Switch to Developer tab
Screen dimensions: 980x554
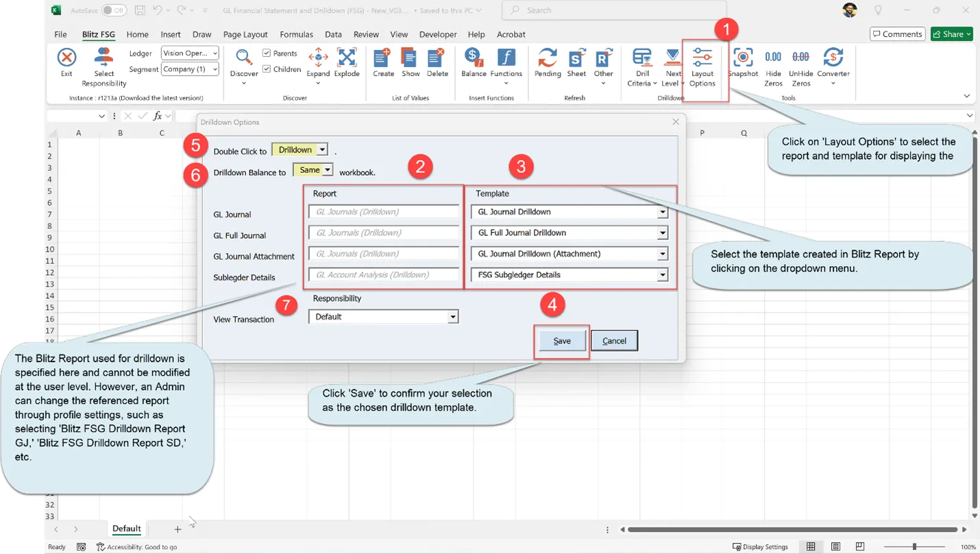[x=438, y=34]
